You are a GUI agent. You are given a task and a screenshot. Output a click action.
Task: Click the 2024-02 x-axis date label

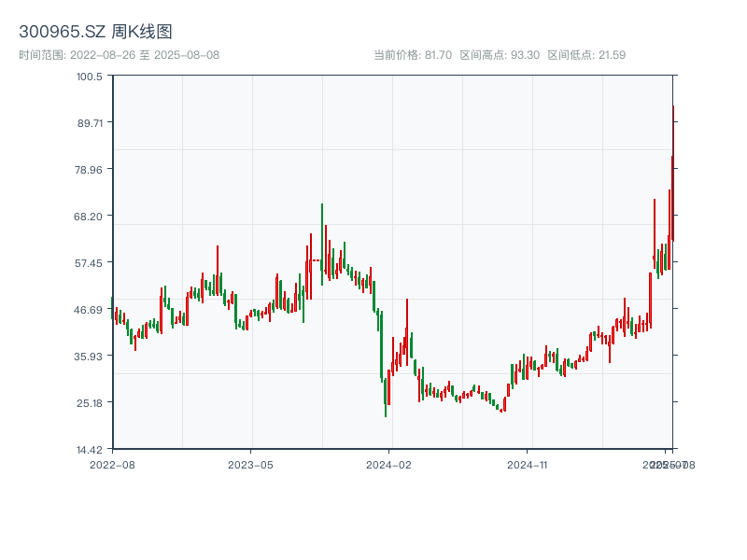tap(389, 464)
